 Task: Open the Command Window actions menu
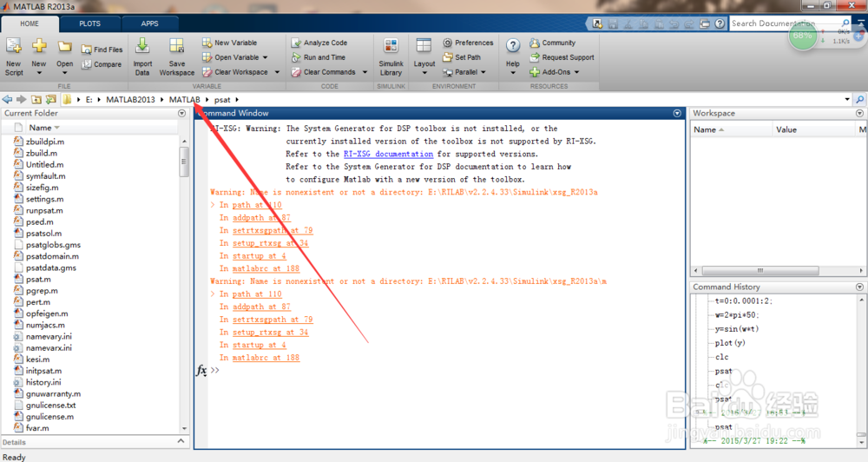point(677,113)
